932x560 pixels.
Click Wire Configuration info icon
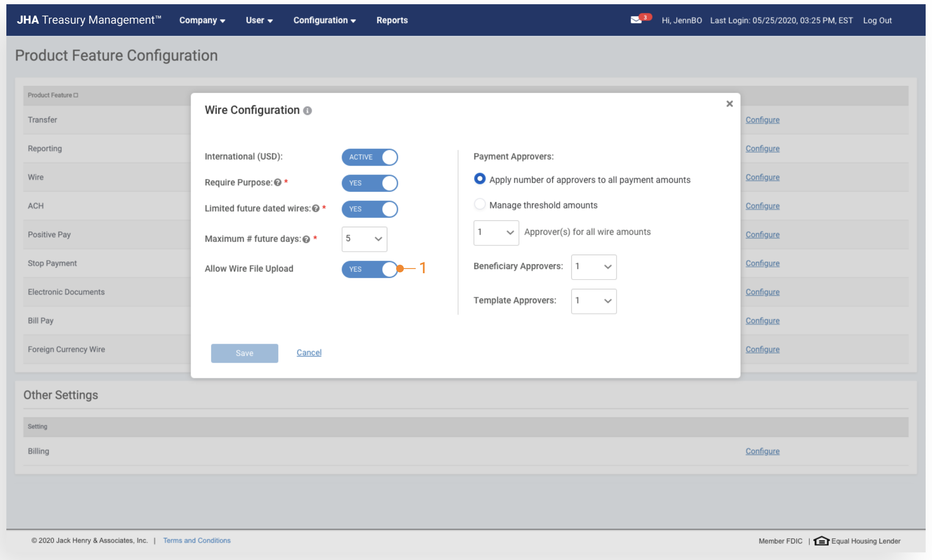(x=308, y=111)
